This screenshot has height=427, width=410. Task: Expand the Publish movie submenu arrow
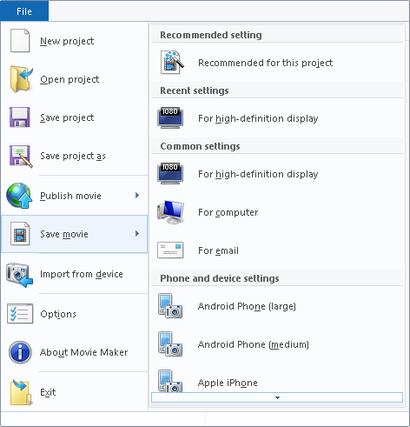pos(137,195)
